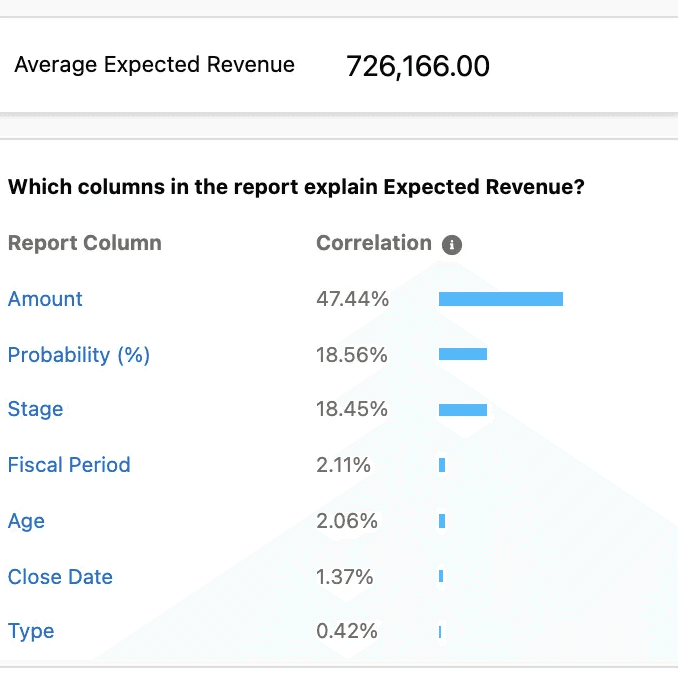678x678 pixels.
Task: Select the Type column link
Action: coord(31,632)
